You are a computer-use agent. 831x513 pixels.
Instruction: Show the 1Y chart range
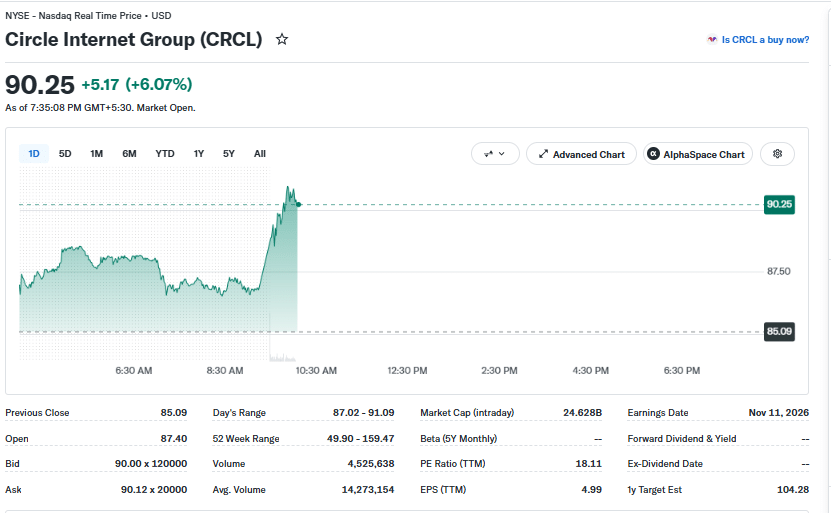(x=199, y=154)
